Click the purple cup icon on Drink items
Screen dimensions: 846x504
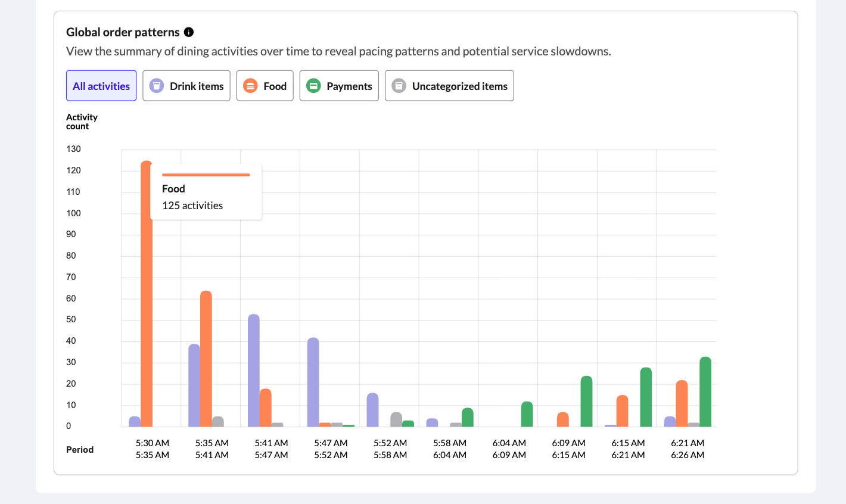(x=156, y=85)
